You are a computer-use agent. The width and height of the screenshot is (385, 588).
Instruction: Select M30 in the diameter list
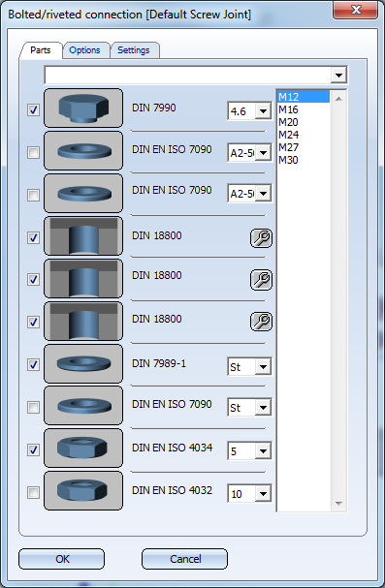click(304, 160)
